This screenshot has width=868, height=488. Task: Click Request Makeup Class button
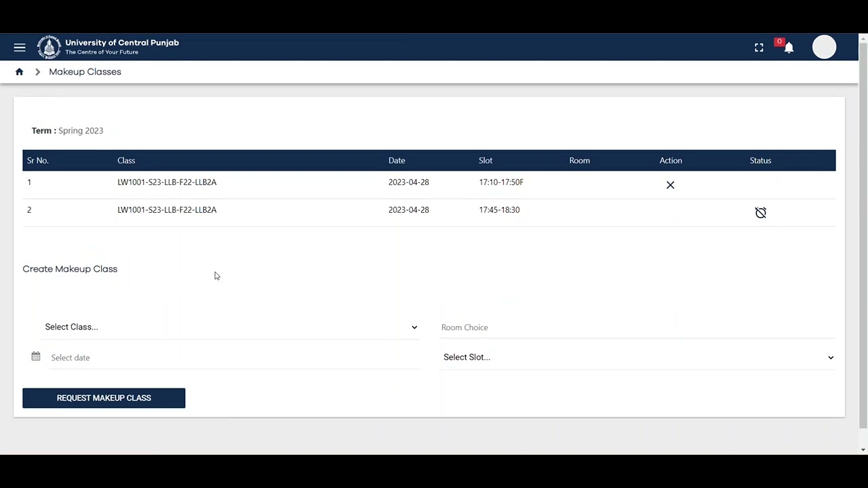(x=104, y=398)
